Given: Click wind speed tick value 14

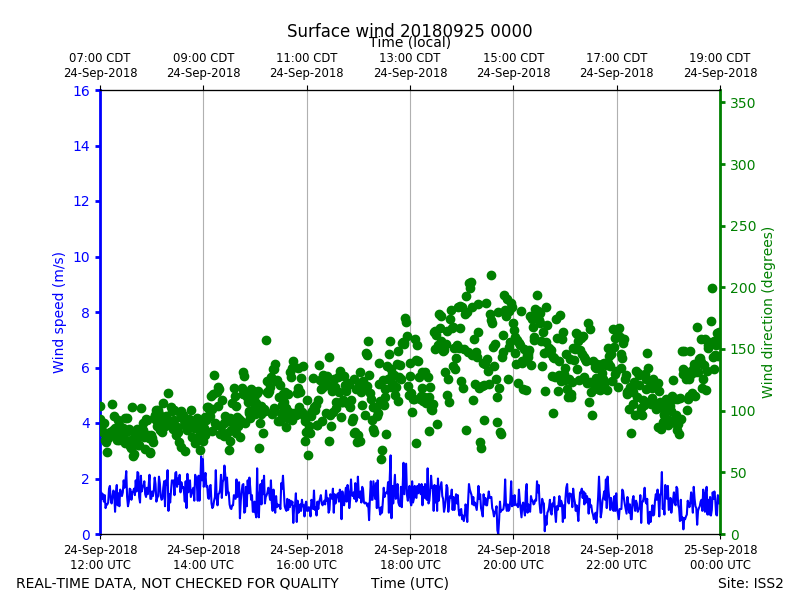Looking at the screenshot, I should (x=81, y=146).
